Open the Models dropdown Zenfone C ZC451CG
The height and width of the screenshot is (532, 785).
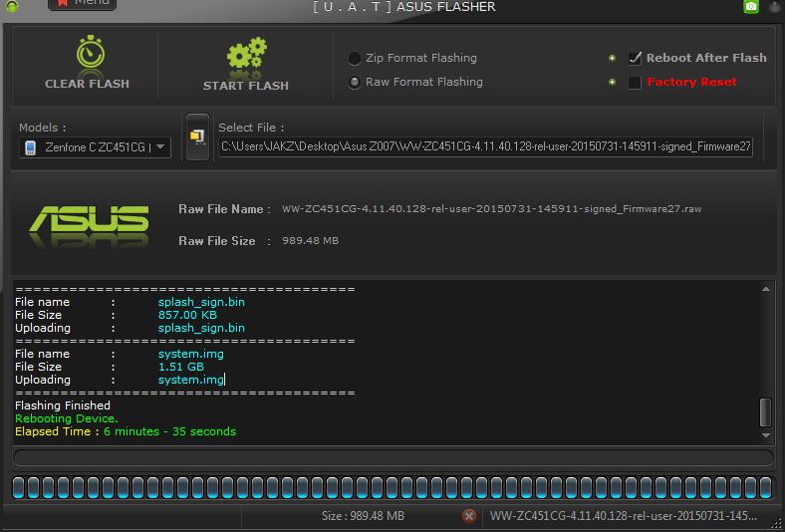[x=95, y=147]
